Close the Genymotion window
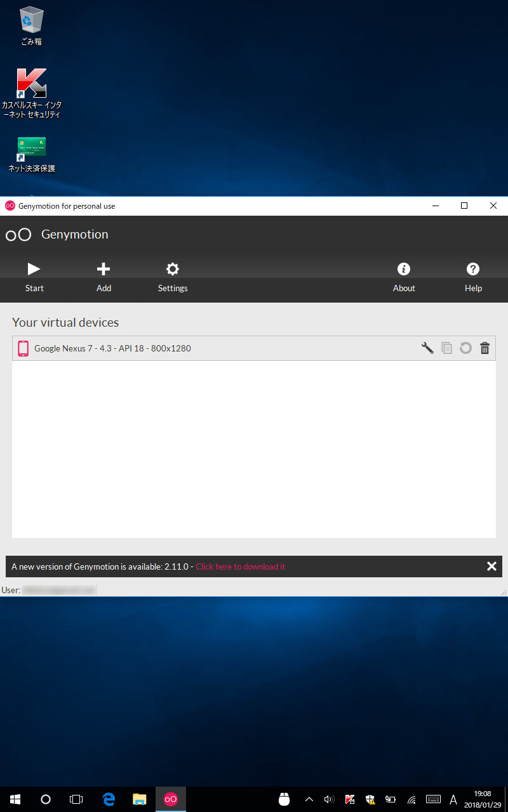Screen dimensions: 508x812 tap(493, 206)
